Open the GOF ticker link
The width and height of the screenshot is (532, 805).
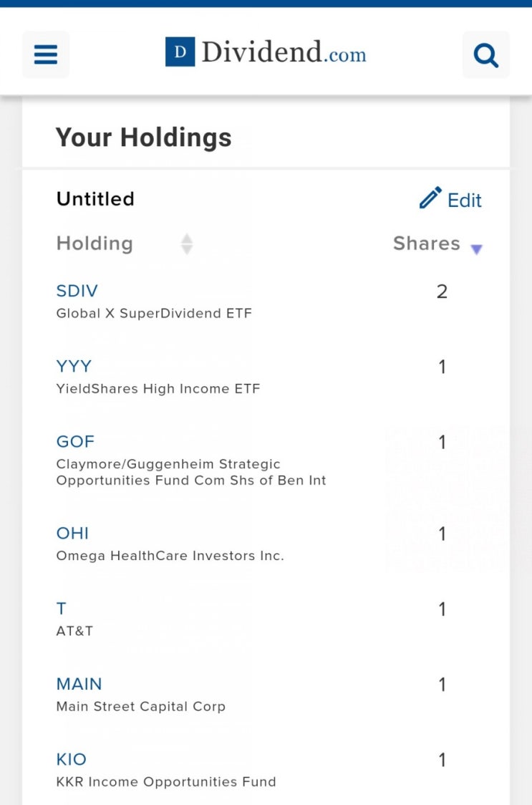pos(75,442)
